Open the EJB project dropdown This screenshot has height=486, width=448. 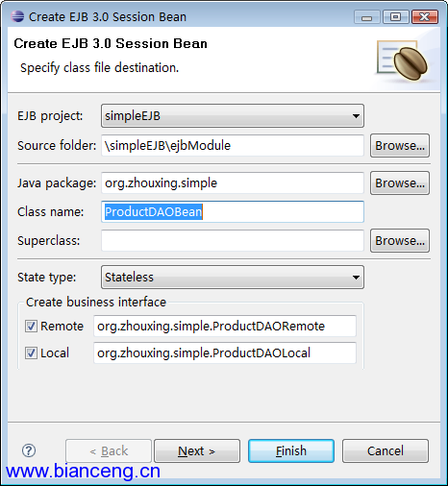click(x=233, y=115)
